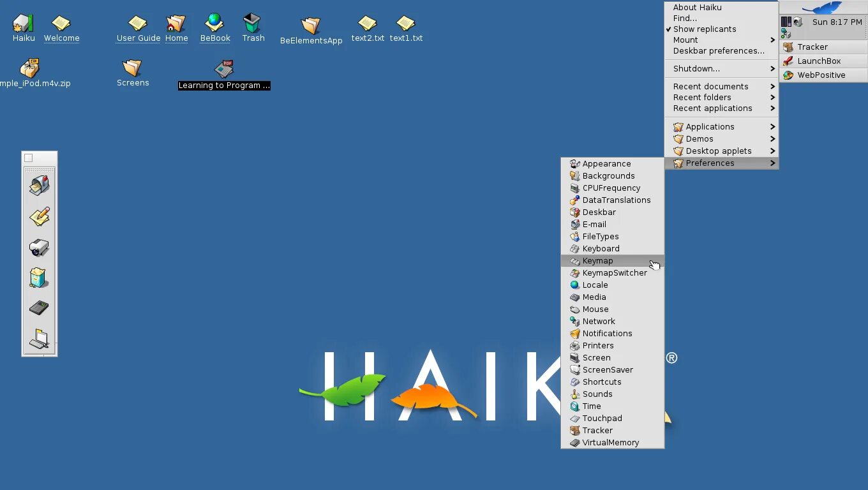868x490 pixels.
Task: Select the iPod.m4v.zip archive icon
Action: coord(29,68)
